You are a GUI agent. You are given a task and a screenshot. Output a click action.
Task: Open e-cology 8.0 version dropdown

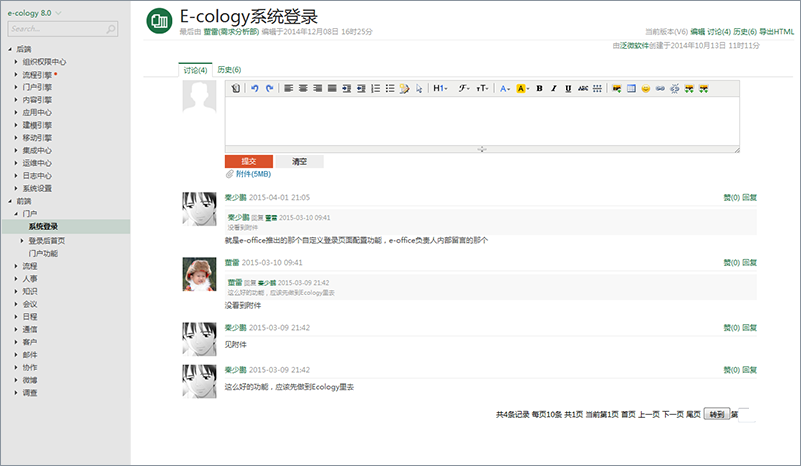click(x=34, y=13)
